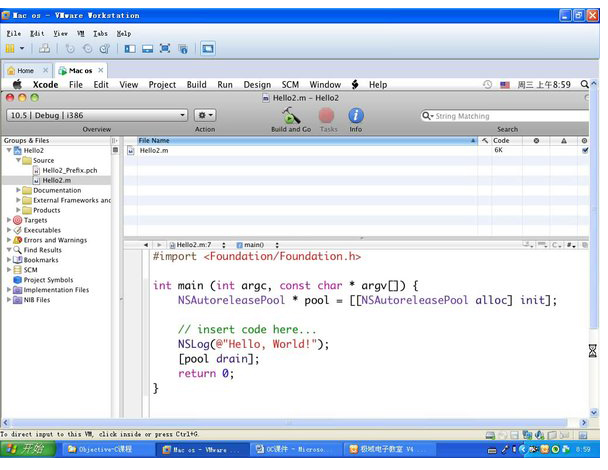Open the VM menu in VMware
The height and width of the screenshot is (470, 608).
pyautogui.click(x=80, y=34)
